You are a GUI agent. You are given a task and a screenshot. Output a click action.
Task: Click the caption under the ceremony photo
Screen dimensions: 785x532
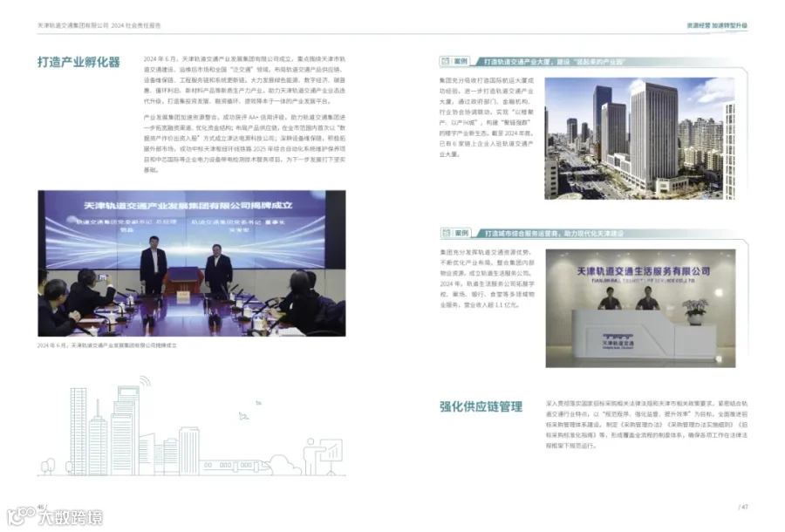click(107, 346)
